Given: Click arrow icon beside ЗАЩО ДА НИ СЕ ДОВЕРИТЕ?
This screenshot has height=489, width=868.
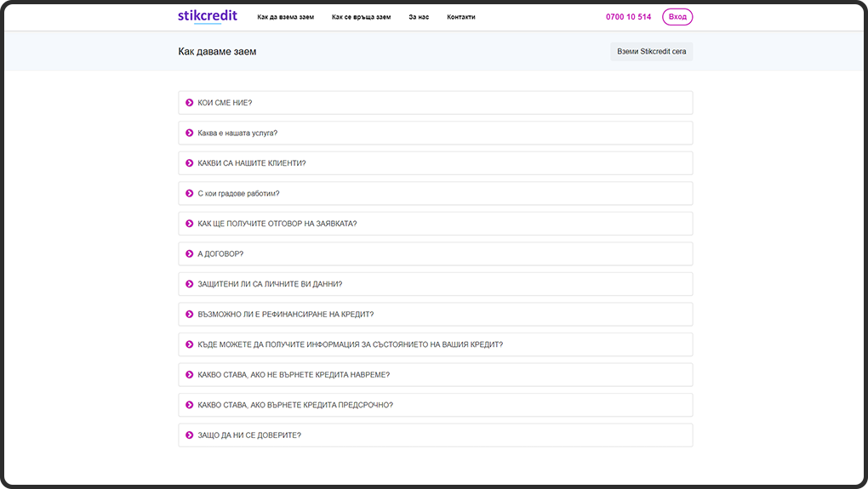Looking at the screenshot, I should [190, 435].
